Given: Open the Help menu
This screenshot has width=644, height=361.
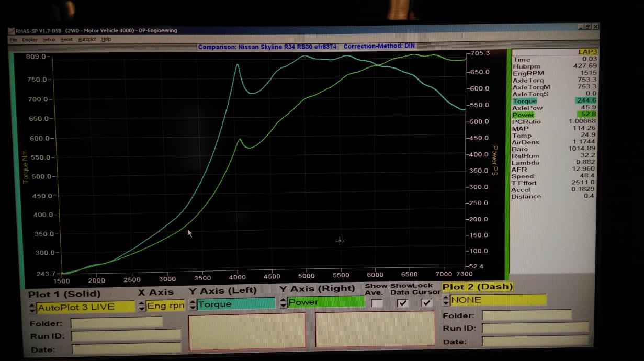Looking at the screenshot, I should point(106,39).
